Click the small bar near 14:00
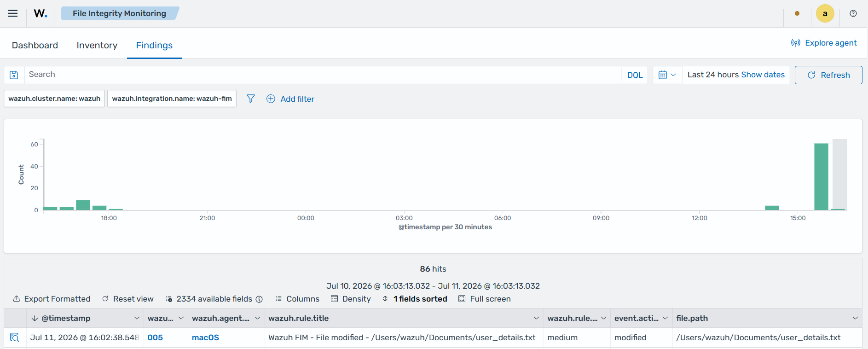 [x=772, y=208]
